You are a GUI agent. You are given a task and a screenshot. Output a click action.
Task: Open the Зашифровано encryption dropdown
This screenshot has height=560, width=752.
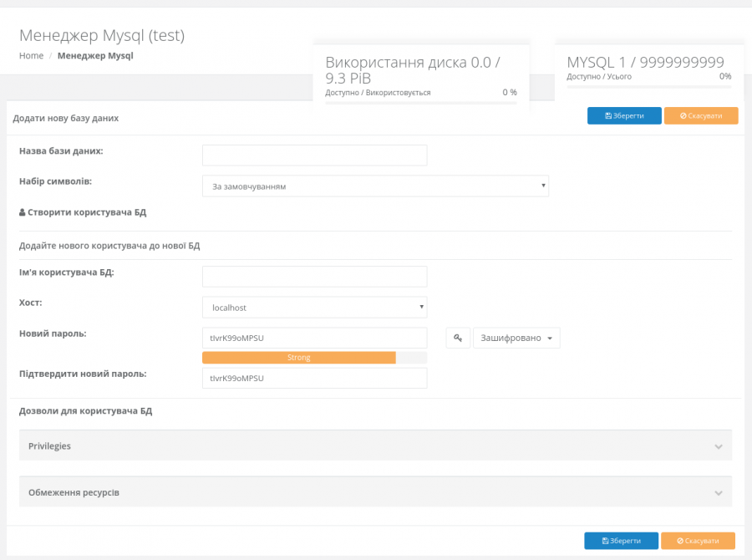516,338
